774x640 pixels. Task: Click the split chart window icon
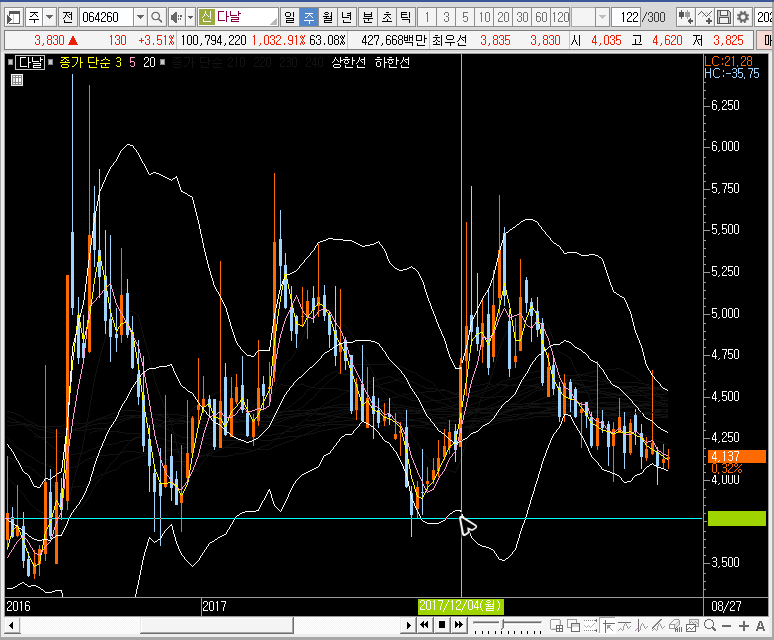tap(556, 626)
